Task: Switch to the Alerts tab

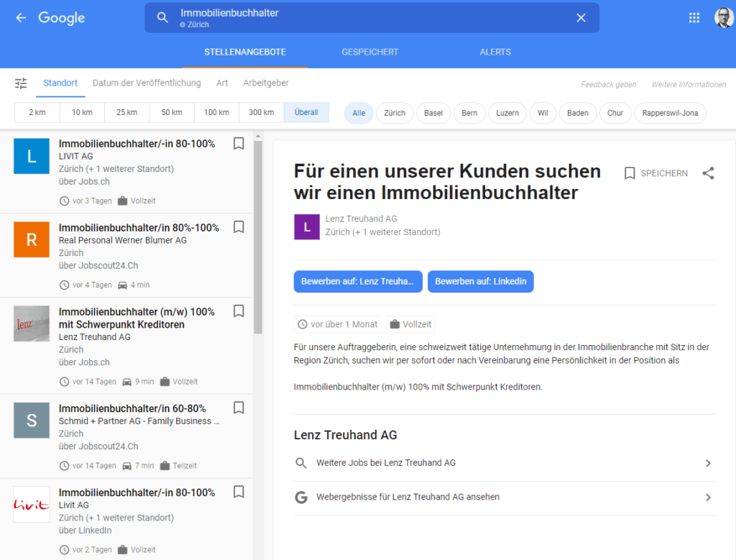Action: click(495, 52)
